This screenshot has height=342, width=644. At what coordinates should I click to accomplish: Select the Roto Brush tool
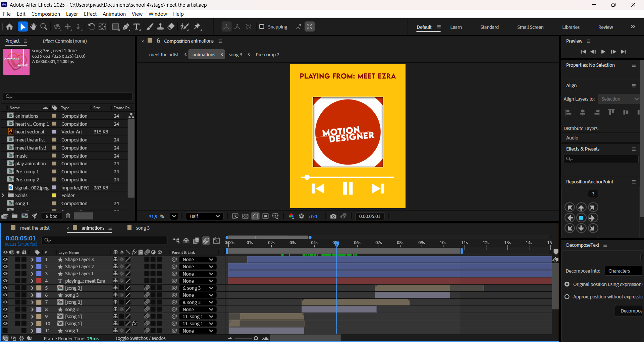pos(184,27)
